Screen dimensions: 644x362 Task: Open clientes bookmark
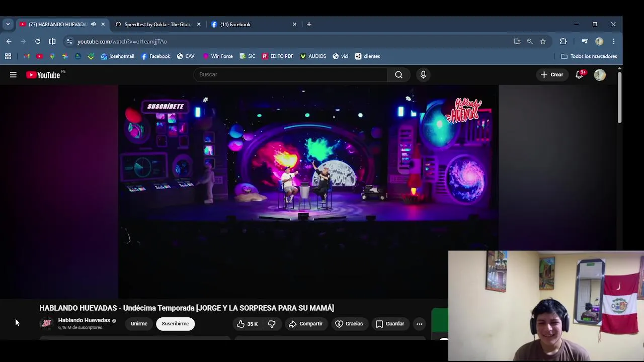coord(367,56)
